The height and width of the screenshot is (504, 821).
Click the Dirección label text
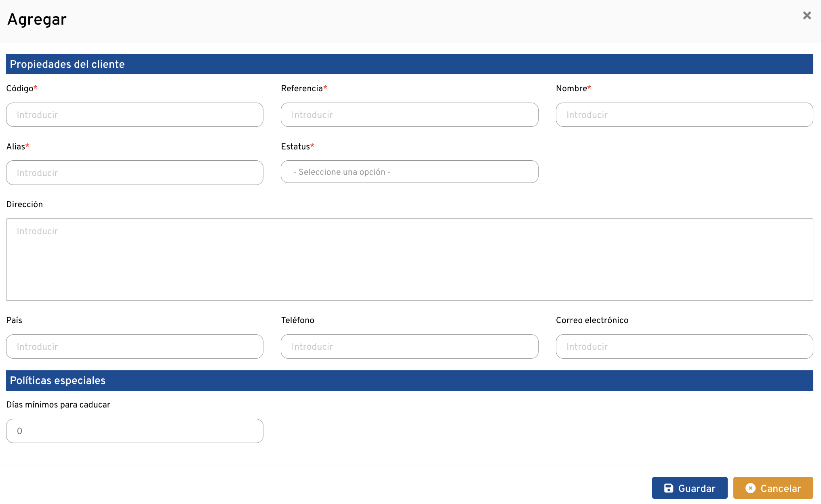(x=25, y=204)
